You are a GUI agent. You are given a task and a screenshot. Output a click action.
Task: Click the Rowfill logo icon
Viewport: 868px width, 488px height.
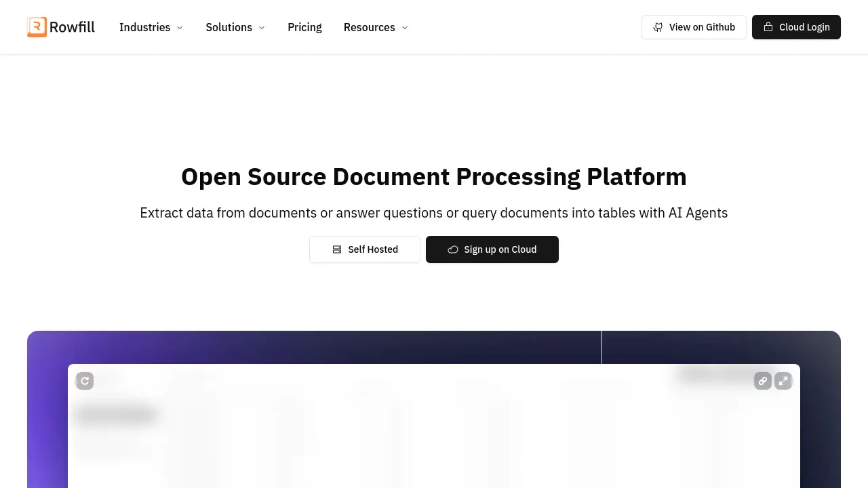[37, 27]
